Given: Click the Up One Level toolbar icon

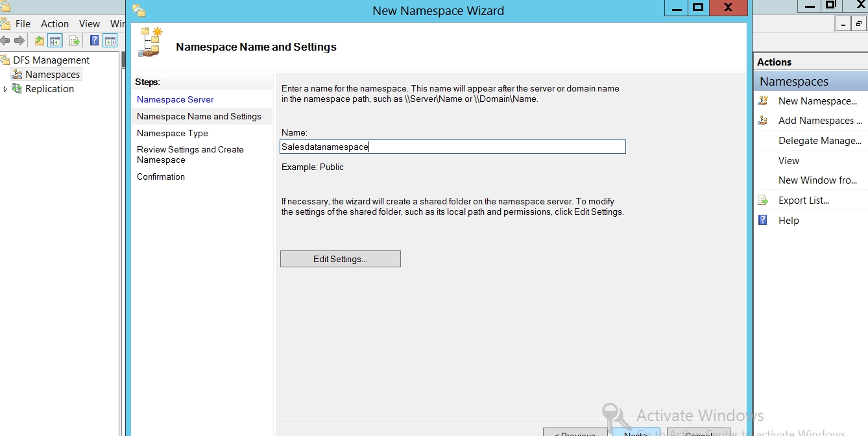Looking at the screenshot, I should [x=40, y=41].
